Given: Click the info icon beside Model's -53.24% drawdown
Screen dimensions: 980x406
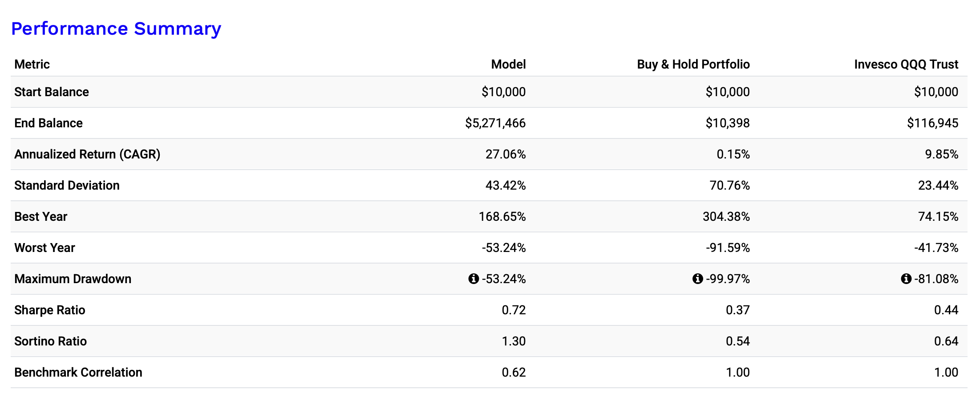Looking at the screenshot, I should coord(474,279).
